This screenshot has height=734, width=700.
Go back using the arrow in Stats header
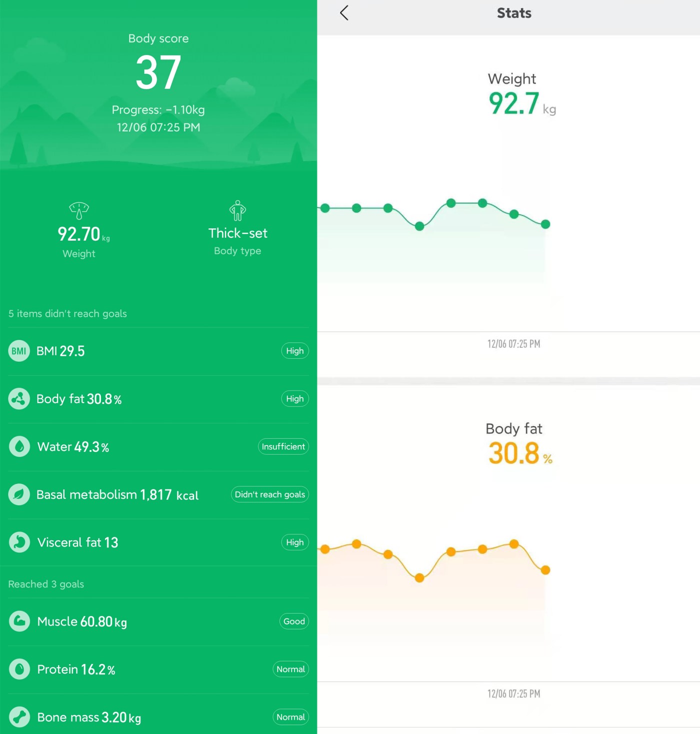pyautogui.click(x=343, y=13)
